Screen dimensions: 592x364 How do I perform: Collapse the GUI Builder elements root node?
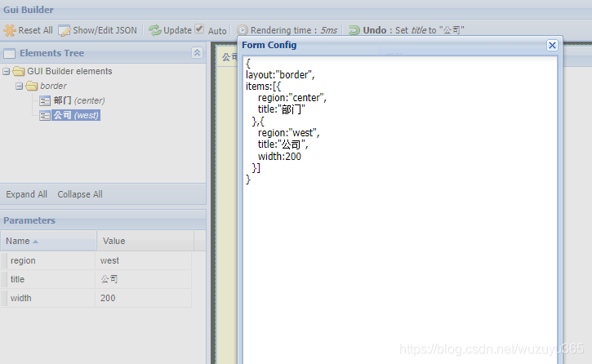coord(6,71)
